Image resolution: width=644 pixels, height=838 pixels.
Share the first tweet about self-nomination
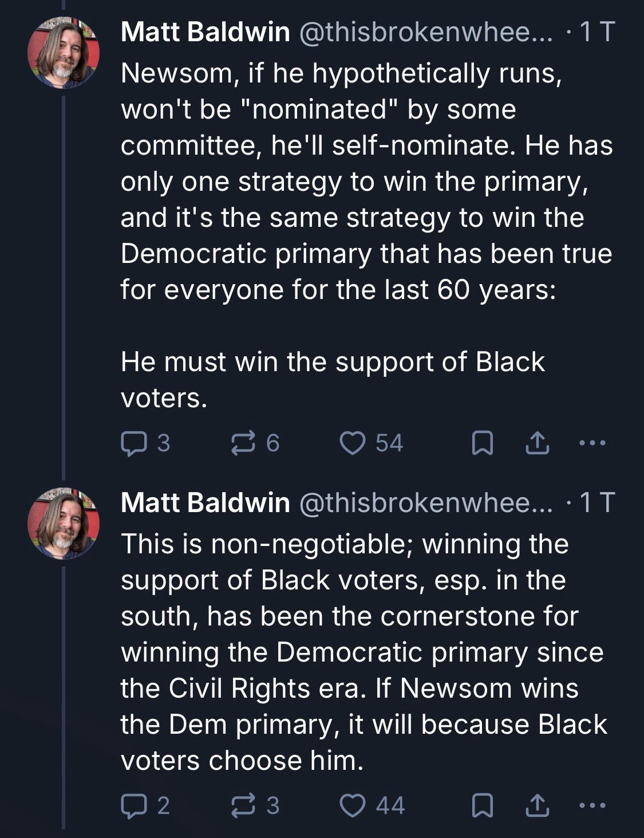[x=536, y=443]
